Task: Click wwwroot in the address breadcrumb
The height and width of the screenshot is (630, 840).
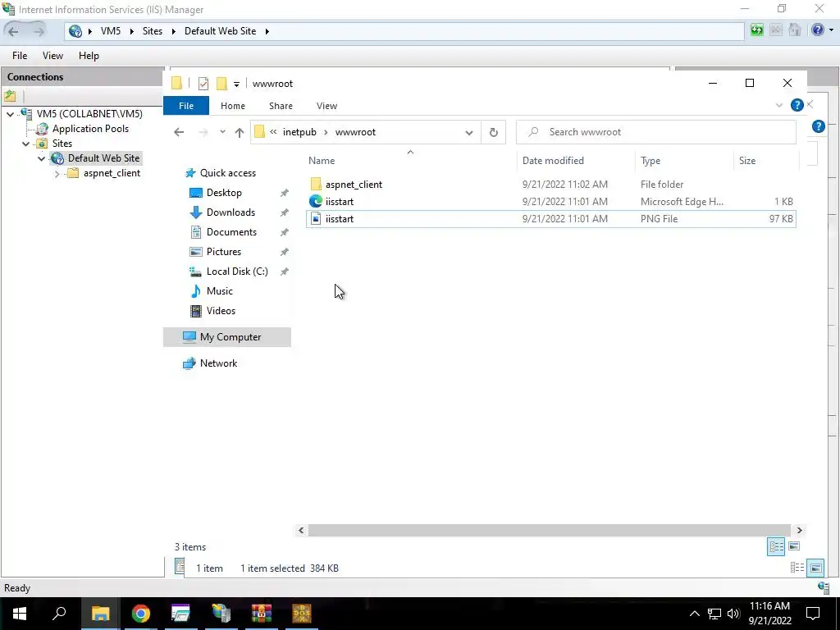Action: [x=355, y=132]
